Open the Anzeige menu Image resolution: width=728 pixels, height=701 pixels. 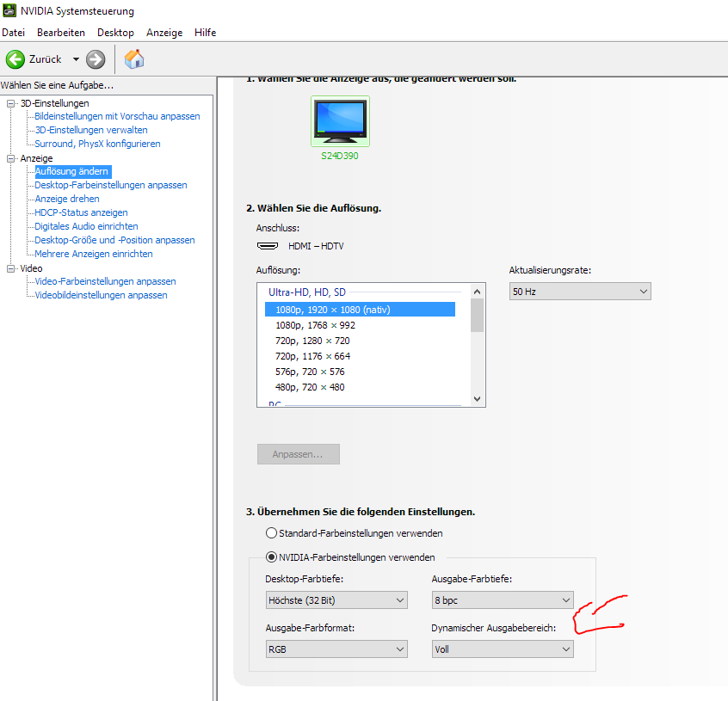[164, 33]
